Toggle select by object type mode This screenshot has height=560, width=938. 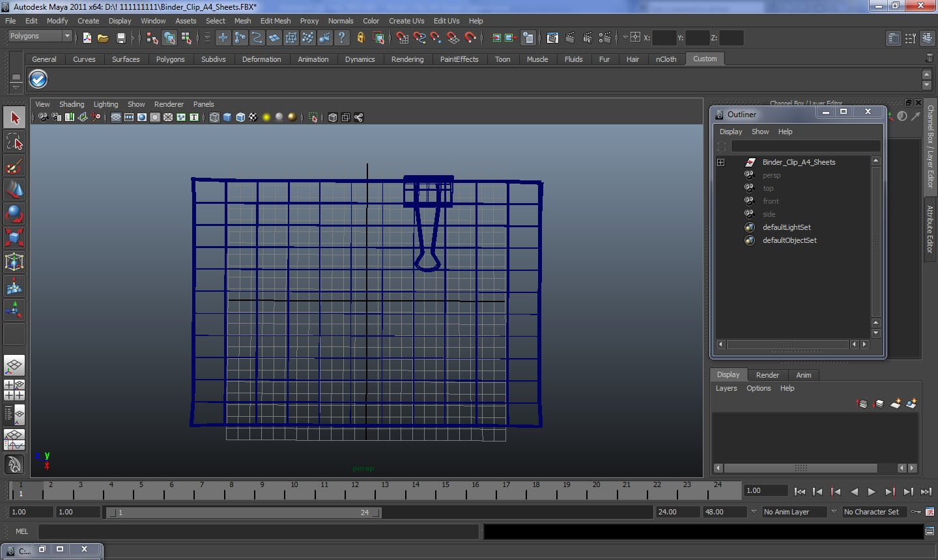coord(169,38)
